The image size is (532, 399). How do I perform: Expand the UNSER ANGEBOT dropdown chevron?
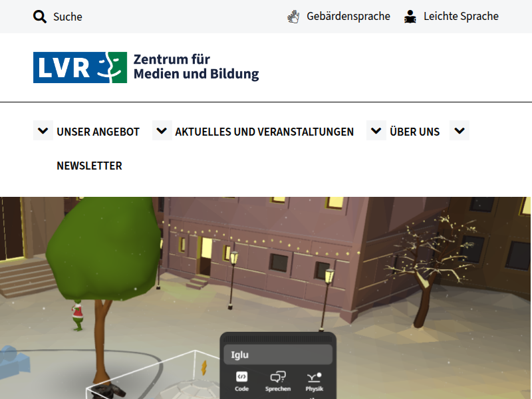pyautogui.click(x=43, y=130)
